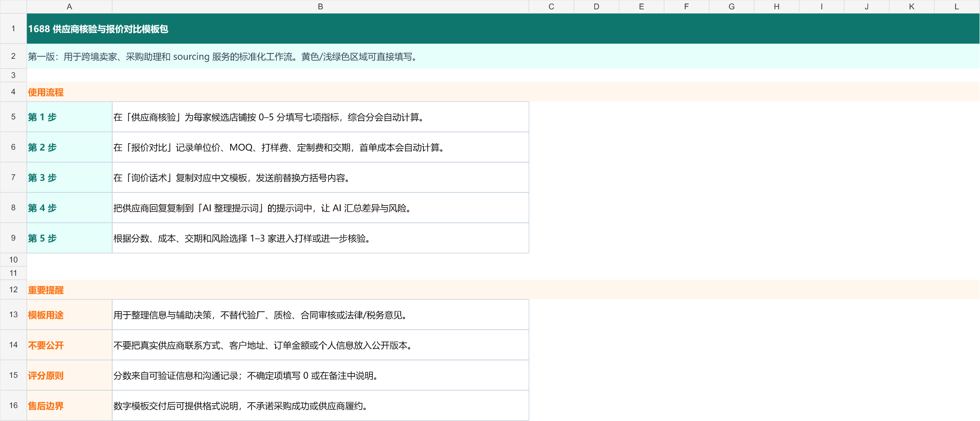Select row 10 header
The width and height of the screenshot is (980, 421).
click(13, 260)
